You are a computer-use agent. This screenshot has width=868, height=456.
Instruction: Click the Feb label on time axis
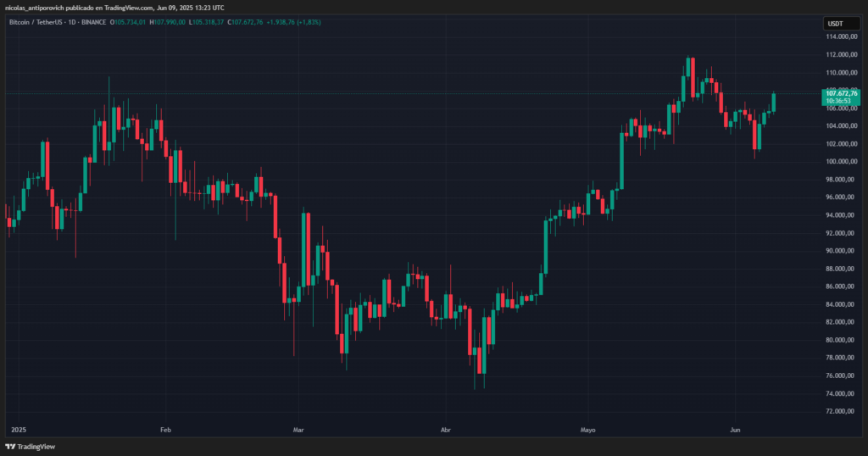(x=165, y=430)
